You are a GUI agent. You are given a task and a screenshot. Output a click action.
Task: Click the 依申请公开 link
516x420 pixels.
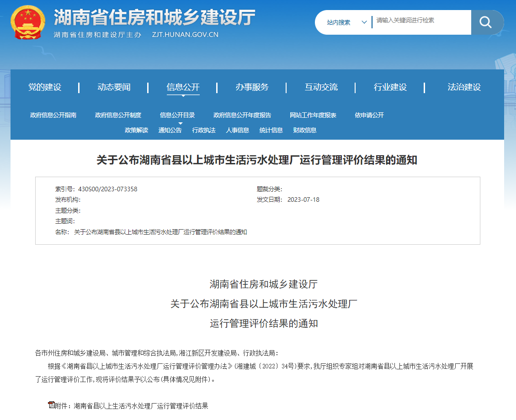[368, 115]
